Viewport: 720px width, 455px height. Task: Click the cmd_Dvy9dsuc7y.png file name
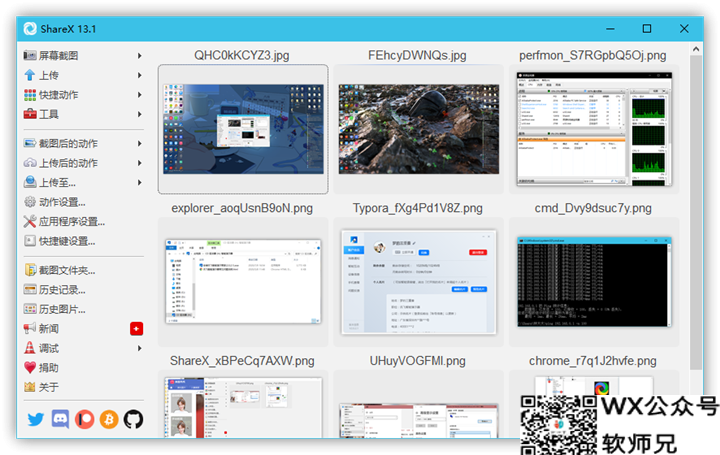click(593, 208)
